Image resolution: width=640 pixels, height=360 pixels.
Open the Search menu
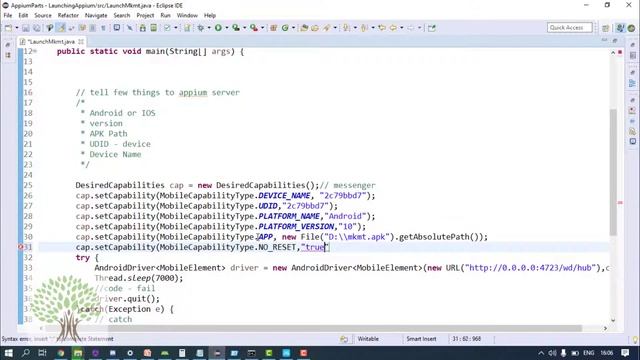point(122,15)
